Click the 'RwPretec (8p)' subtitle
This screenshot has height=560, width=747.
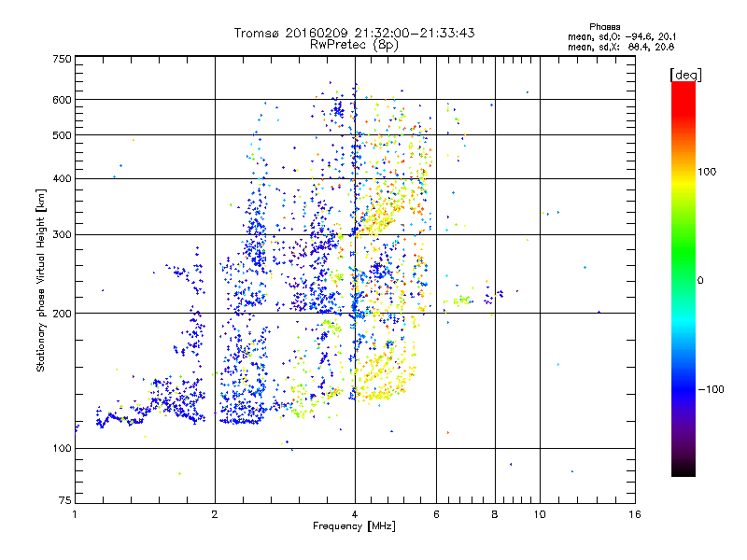[x=354, y=45]
